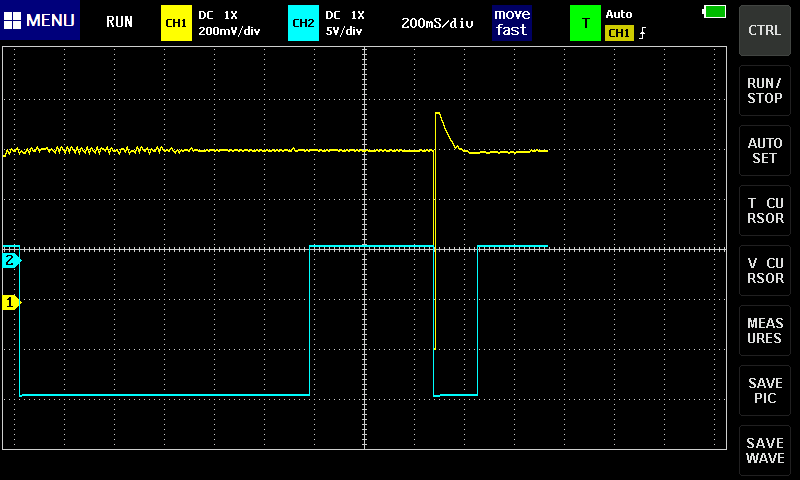This screenshot has width=800, height=480.
Task: Click the cyan channel 2 ground marker
Action: (x=11, y=261)
